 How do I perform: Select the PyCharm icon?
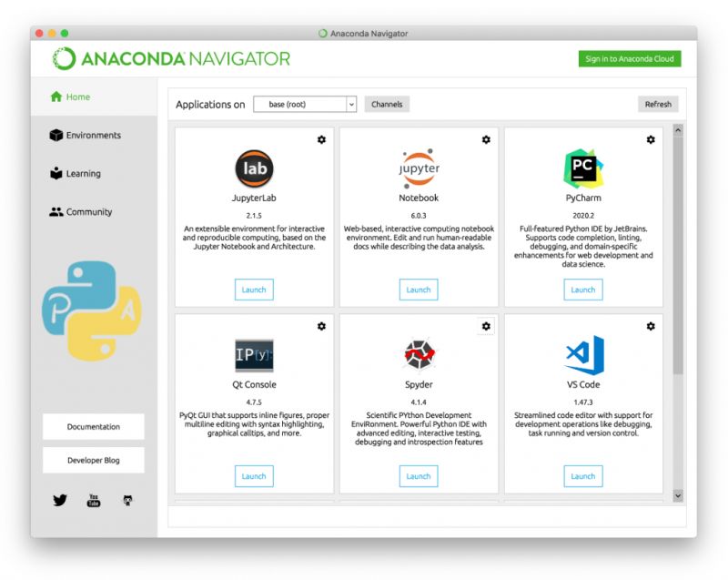click(582, 168)
